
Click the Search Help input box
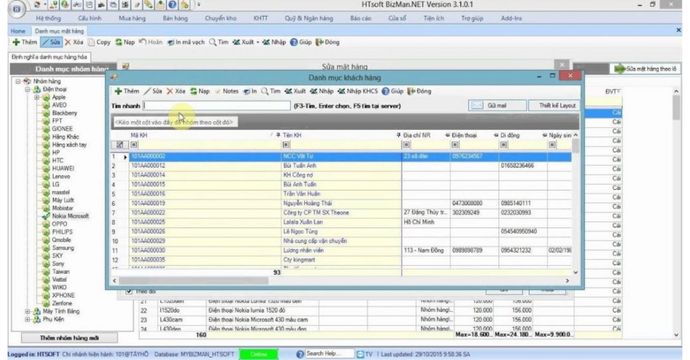(329, 354)
